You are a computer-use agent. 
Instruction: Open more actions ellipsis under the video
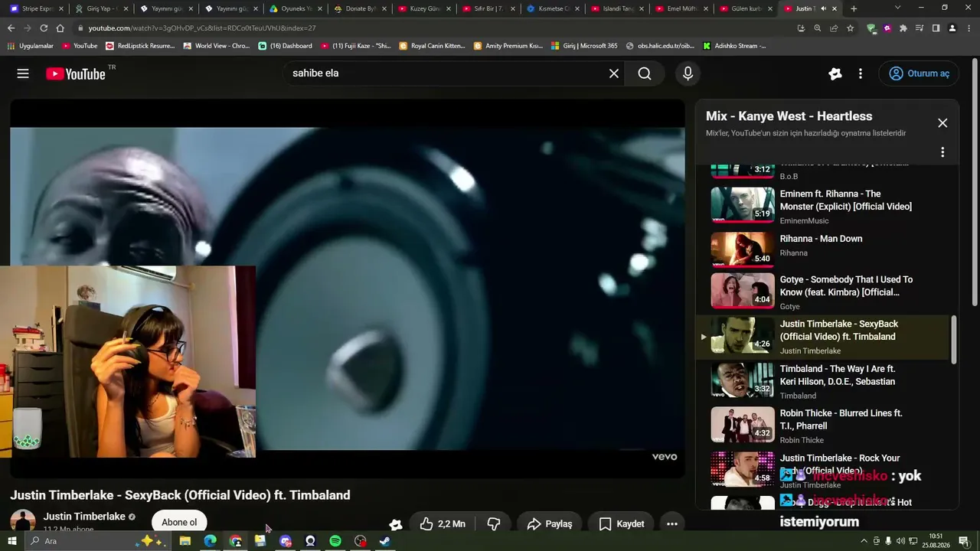[672, 524]
